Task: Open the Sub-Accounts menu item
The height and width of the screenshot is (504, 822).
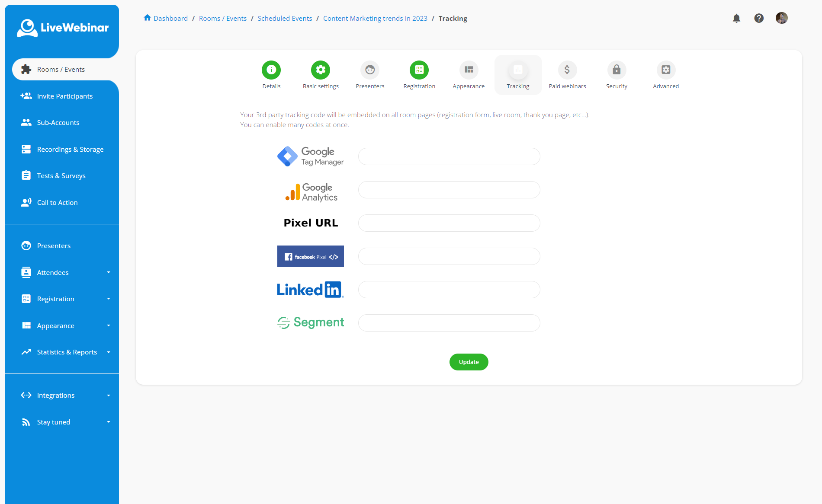Action: click(58, 122)
